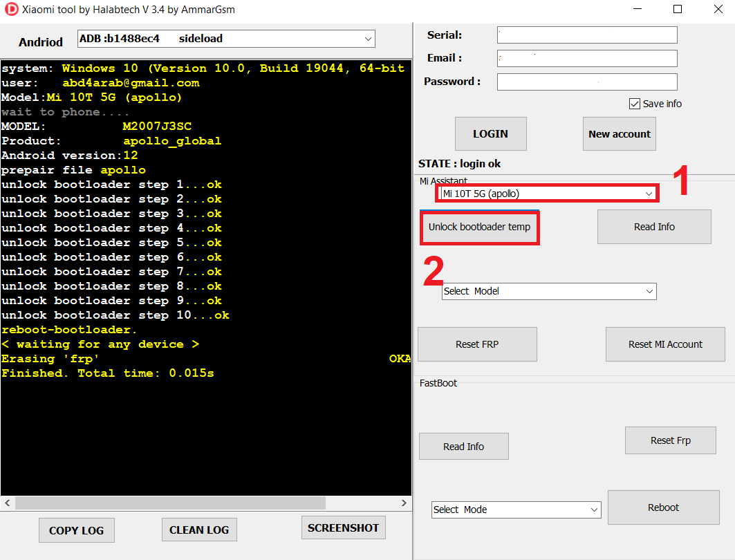735x560 pixels.
Task: Open the Select Model dropdown
Action: (549, 291)
